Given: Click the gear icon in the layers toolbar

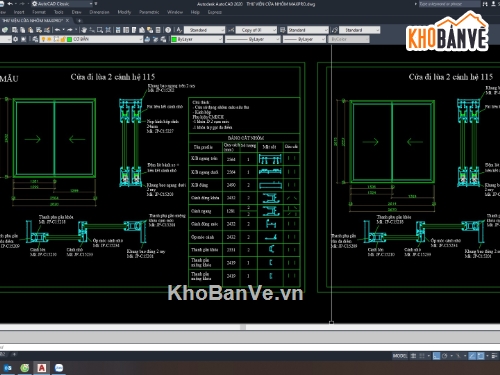Looking at the screenshot, I should tap(16, 39).
